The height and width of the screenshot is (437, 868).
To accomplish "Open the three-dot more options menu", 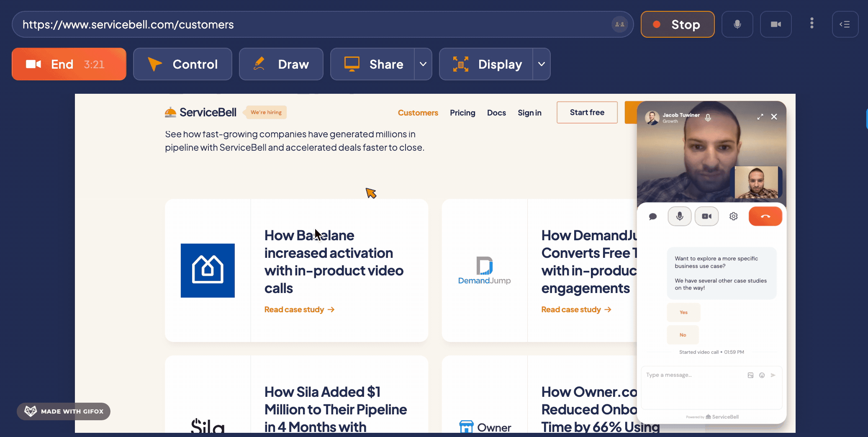I will pyautogui.click(x=812, y=23).
